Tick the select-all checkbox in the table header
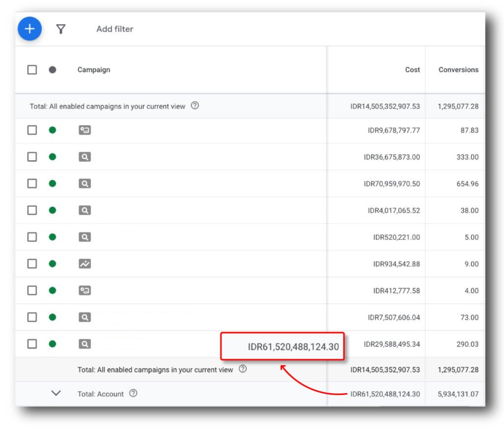The width and height of the screenshot is (504, 428). (x=32, y=70)
